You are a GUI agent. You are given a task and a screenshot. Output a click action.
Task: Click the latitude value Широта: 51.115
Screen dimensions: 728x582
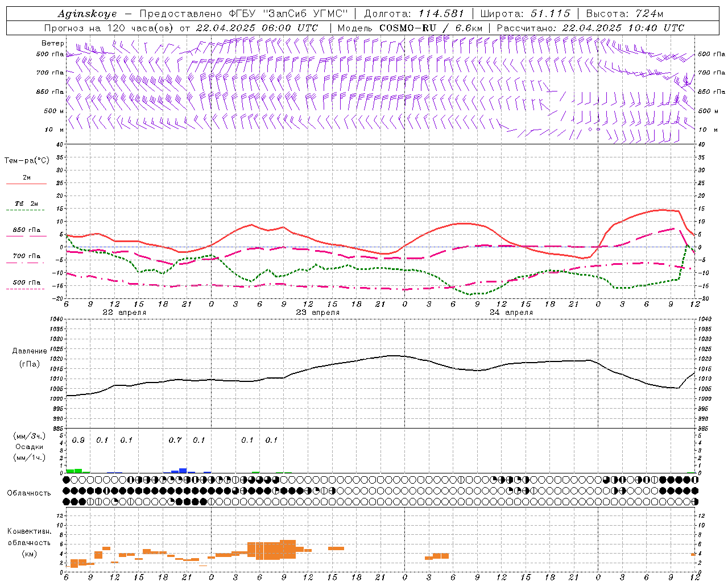tap(524, 14)
